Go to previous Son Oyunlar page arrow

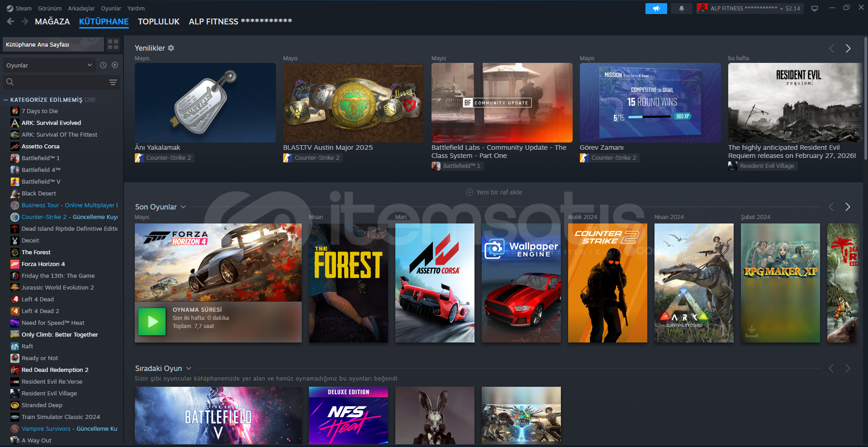(x=831, y=207)
